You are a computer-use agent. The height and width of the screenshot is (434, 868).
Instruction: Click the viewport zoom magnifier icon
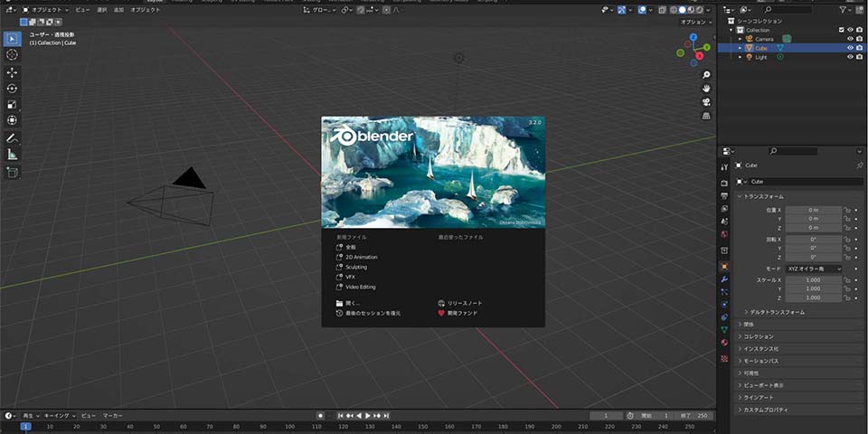click(706, 75)
